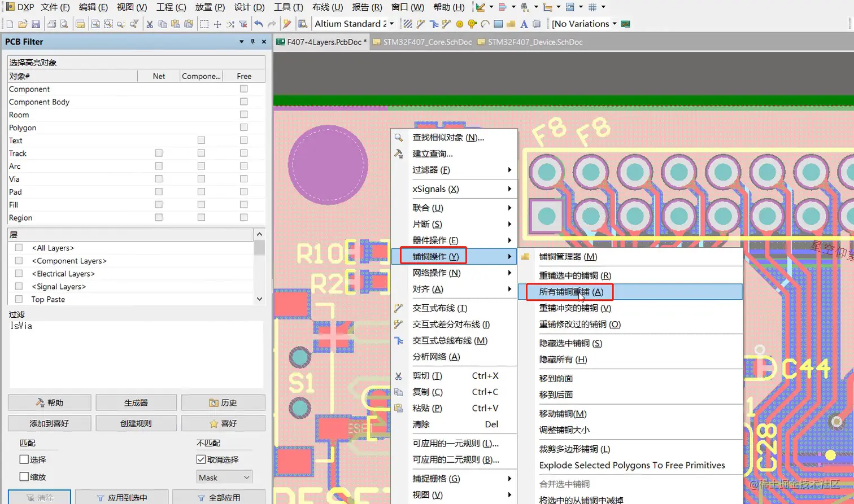The width and height of the screenshot is (854, 504).
Task: Open print preview
Action: click(x=64, y=24)
